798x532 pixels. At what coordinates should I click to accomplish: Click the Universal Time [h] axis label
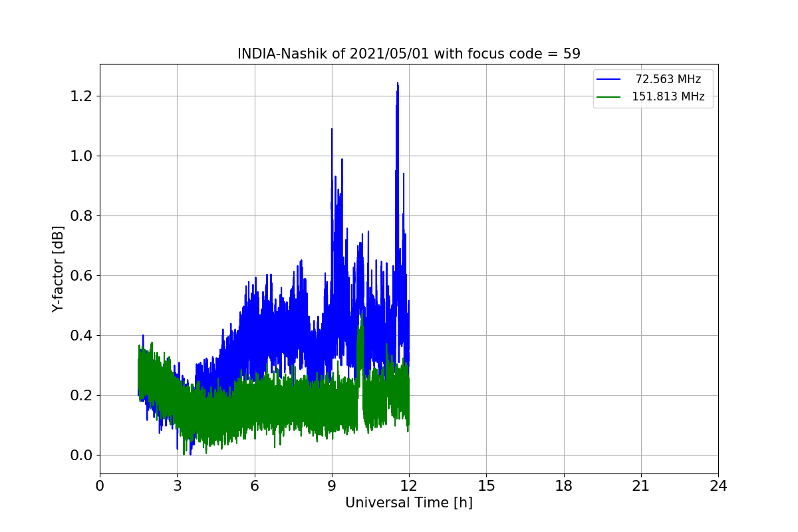409,503
